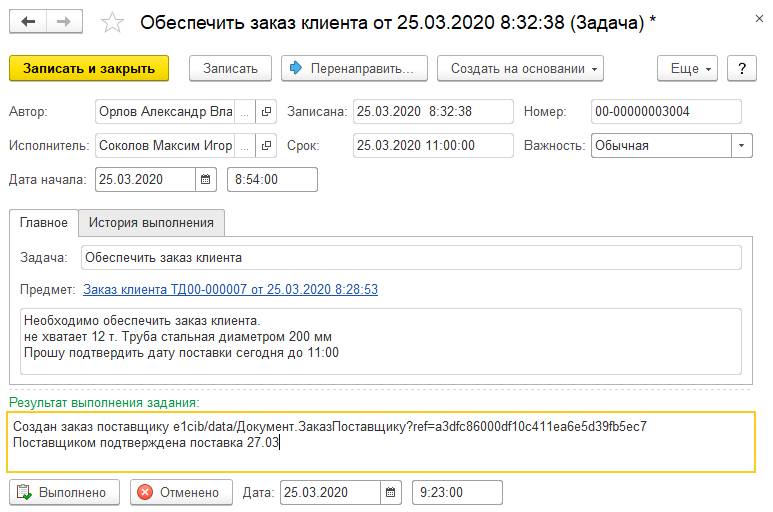
Task: Mark the task as 'Выполнено'
Action: [x=64, y=492]
